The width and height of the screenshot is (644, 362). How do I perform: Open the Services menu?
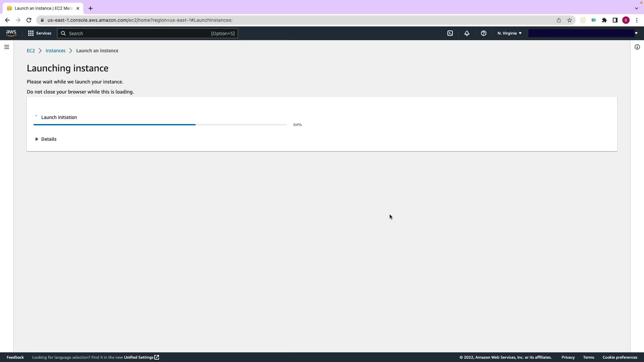pos(40,33)
